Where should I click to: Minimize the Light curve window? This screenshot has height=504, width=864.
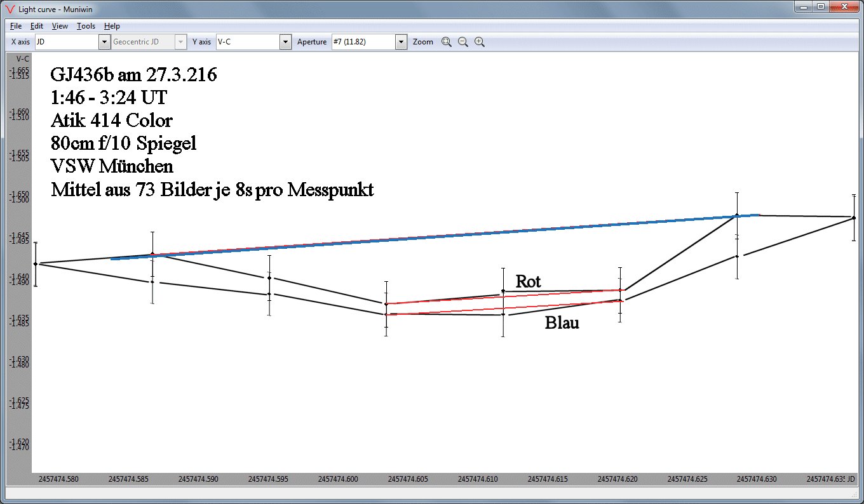(804, 6)
